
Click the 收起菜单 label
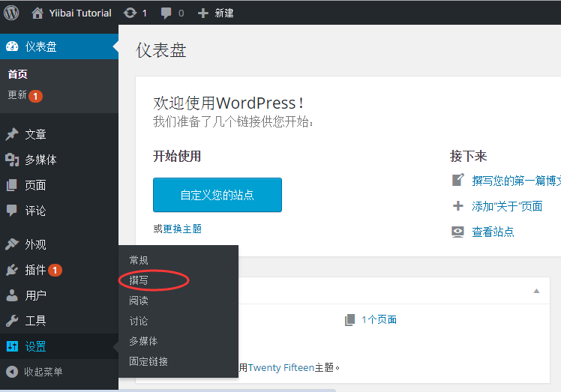point(43,372)
